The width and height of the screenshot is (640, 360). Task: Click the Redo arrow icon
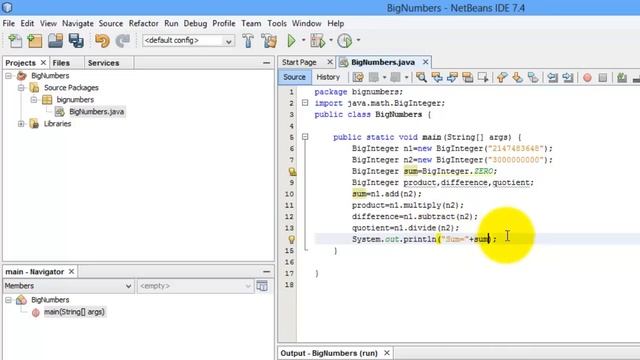click(x=122, y=40)
